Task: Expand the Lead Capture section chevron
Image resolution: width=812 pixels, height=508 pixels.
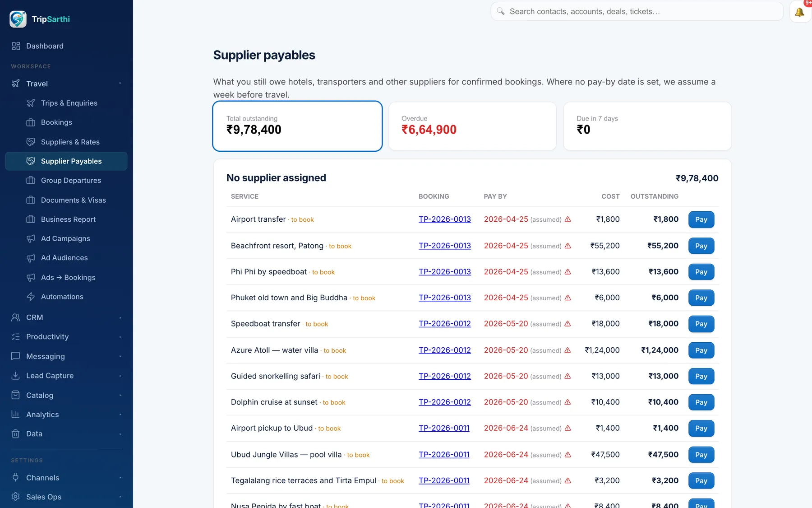Action: [x=120, y=376]
